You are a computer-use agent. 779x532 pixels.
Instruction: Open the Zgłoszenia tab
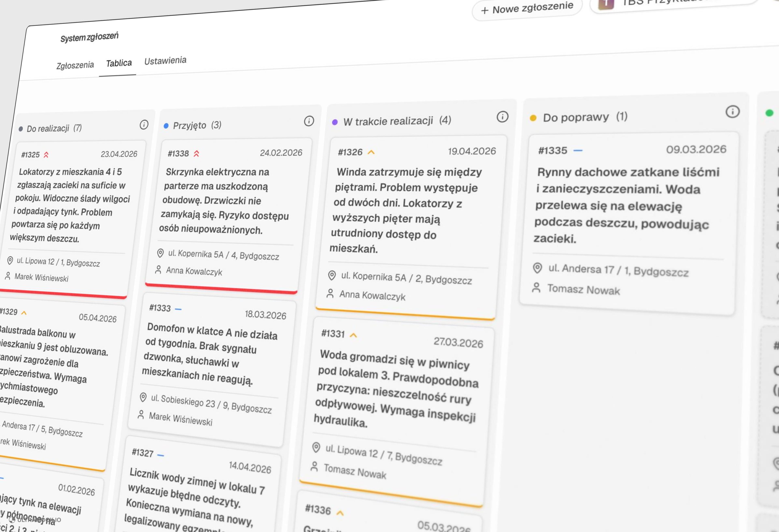pos(75,65)
